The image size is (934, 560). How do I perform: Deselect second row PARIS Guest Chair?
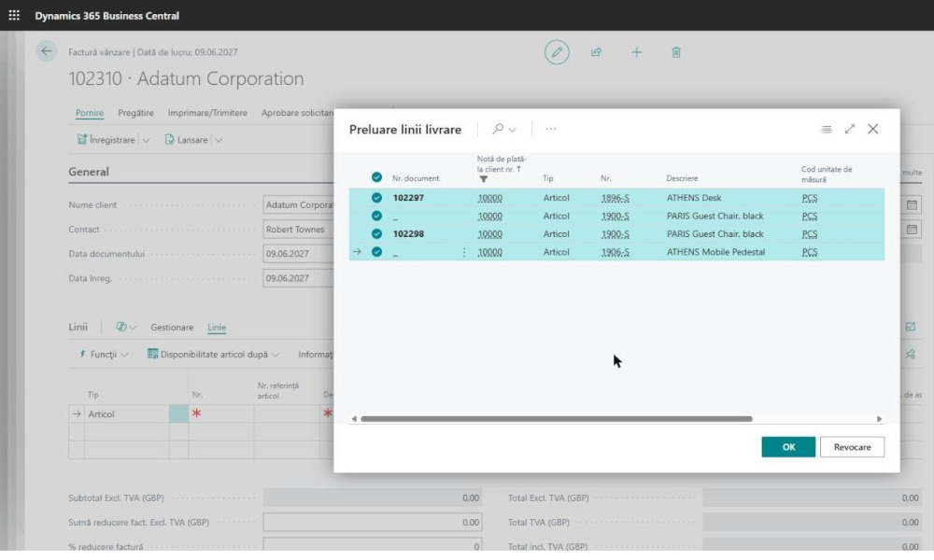click(x=376, y=216)
